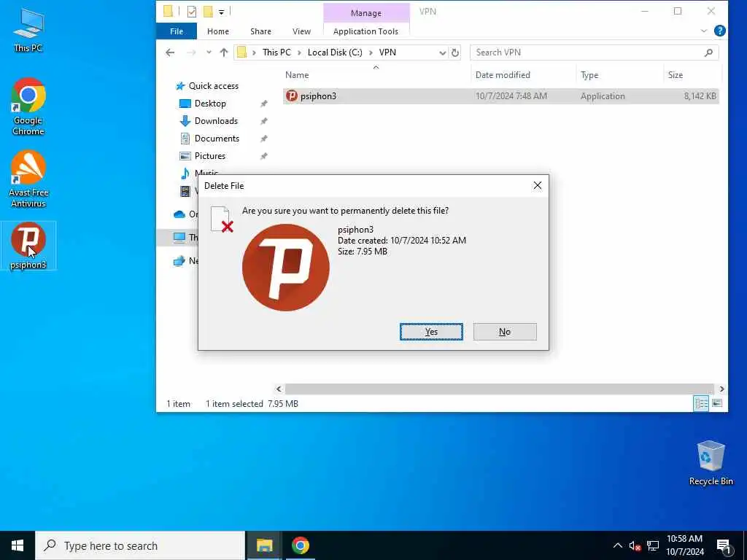Close the Delete File dialog

click(537, 186)
